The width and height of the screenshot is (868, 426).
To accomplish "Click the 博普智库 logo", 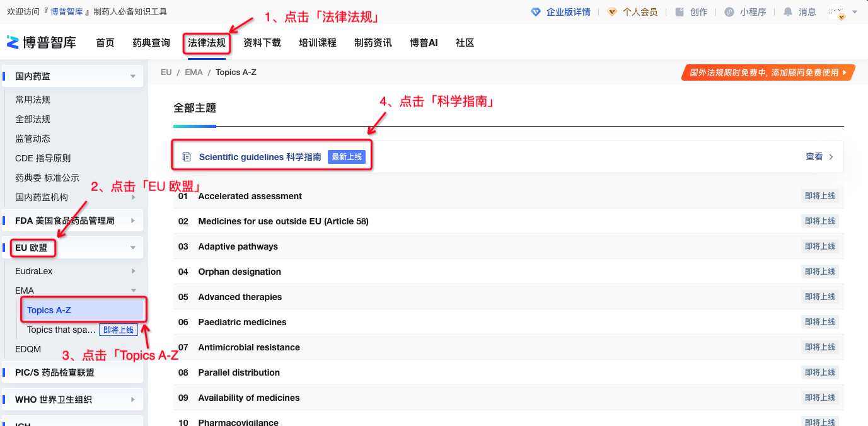I will pos(41,43).
